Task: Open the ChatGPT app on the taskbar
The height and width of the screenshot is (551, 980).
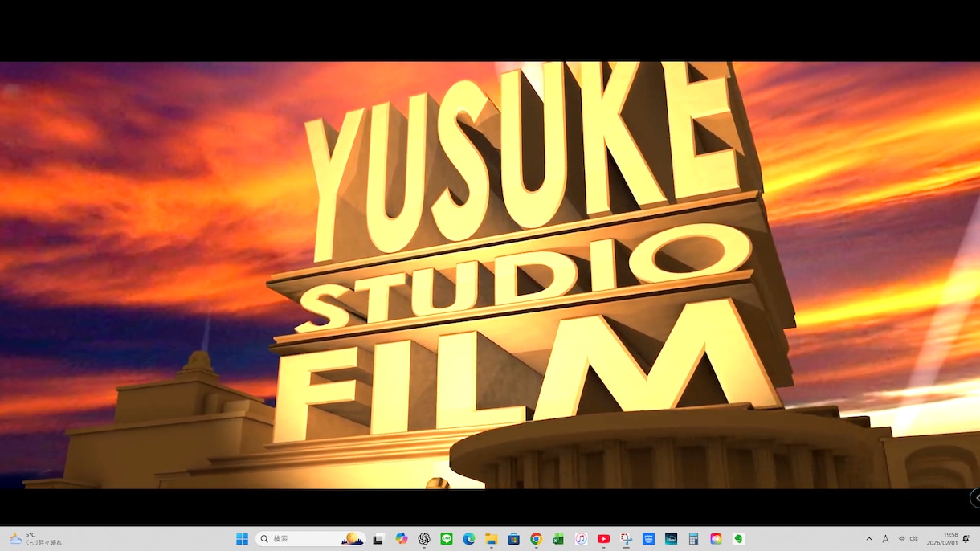Action: [x=424, y=539]
